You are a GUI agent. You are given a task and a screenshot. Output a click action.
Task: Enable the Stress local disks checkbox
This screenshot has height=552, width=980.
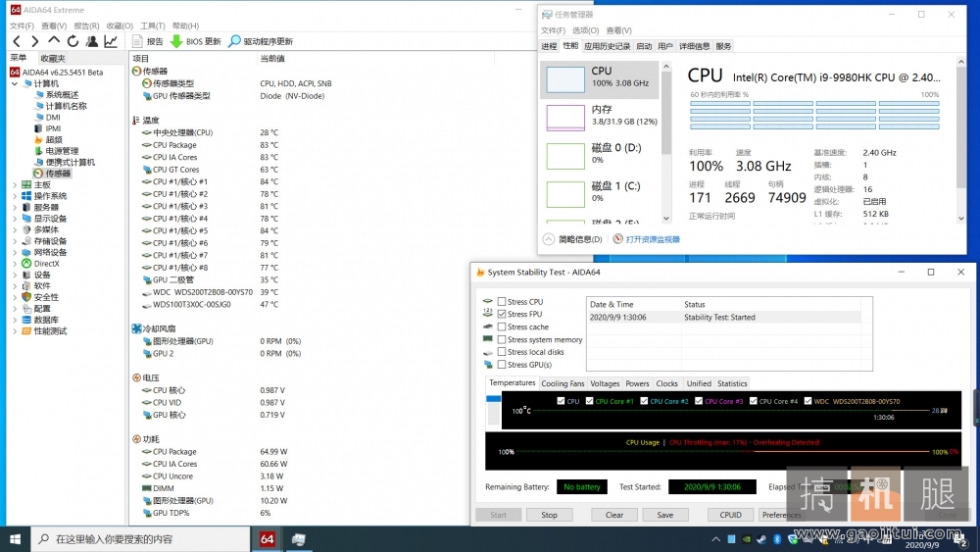501,352
